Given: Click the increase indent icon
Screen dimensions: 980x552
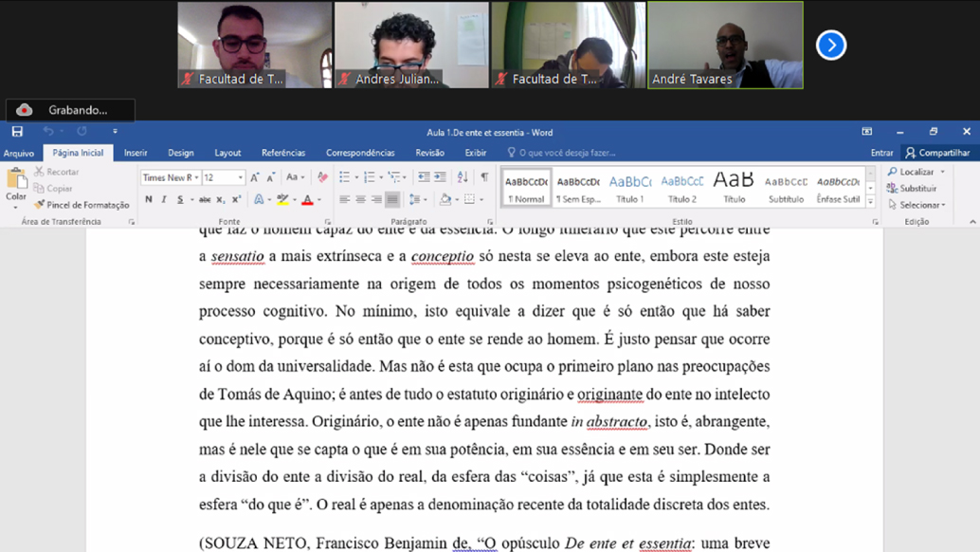Looking at the screenshot, I should (440, 177).
